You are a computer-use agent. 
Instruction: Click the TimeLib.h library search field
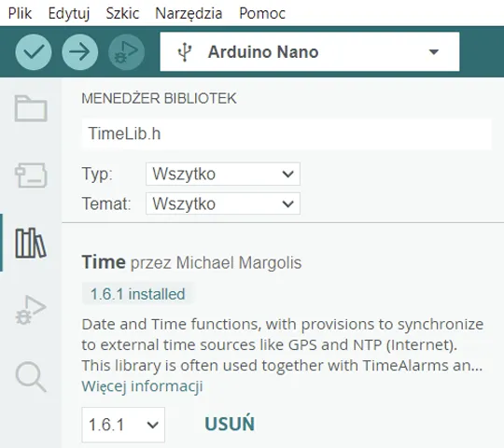click(x=287, y=133)
